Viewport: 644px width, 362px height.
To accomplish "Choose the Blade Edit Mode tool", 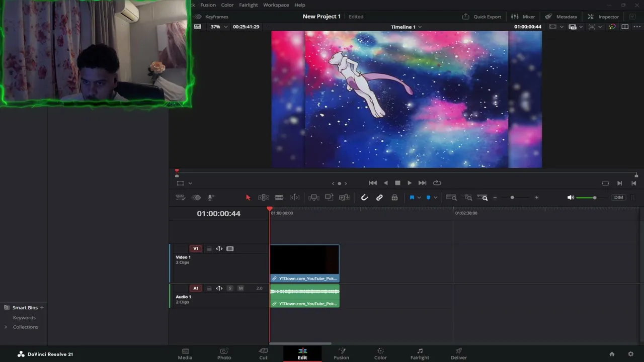I will pyautogui.click(x=279, y=198).
